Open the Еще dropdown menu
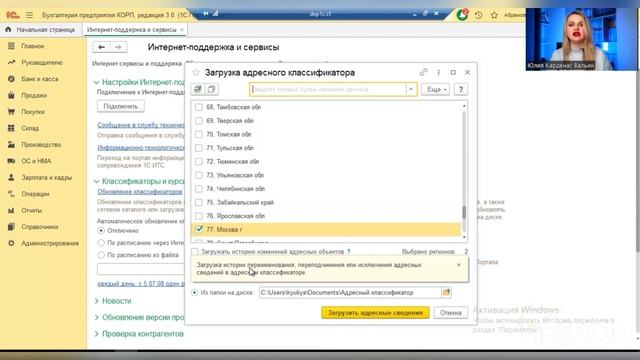Screen dimensions: 640x360 point(436,89)
